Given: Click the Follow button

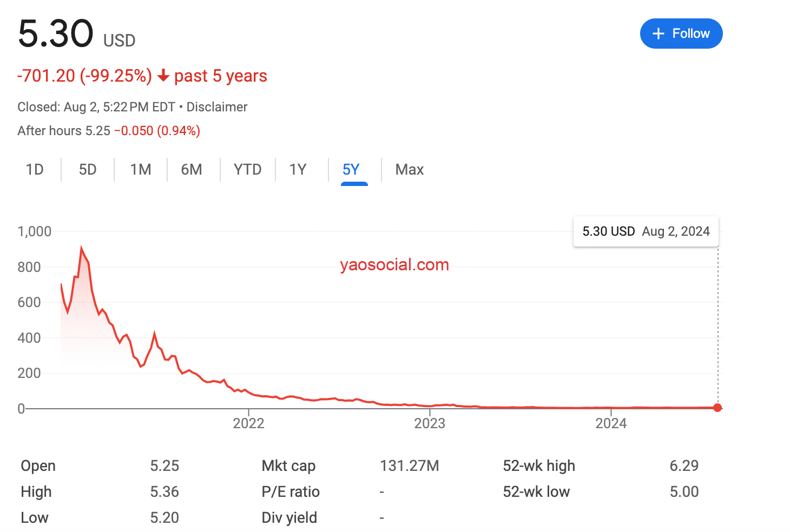Looking at the screenshot, I should [681, 34].
